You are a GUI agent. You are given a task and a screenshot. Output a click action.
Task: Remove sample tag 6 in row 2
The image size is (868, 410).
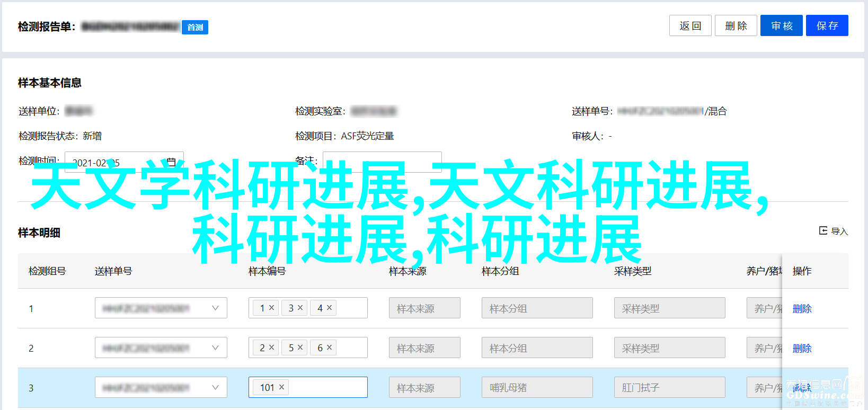coord(329,347)
